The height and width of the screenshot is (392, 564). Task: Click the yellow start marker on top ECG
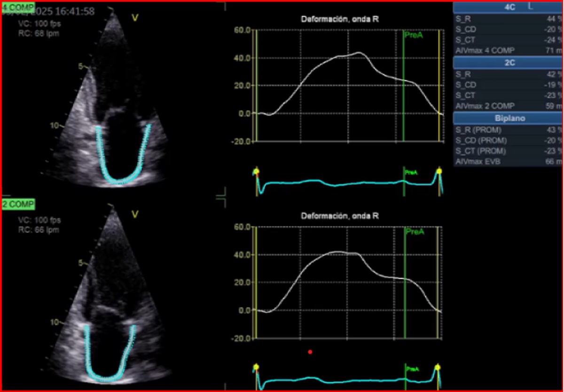click(x=256, y=171)
